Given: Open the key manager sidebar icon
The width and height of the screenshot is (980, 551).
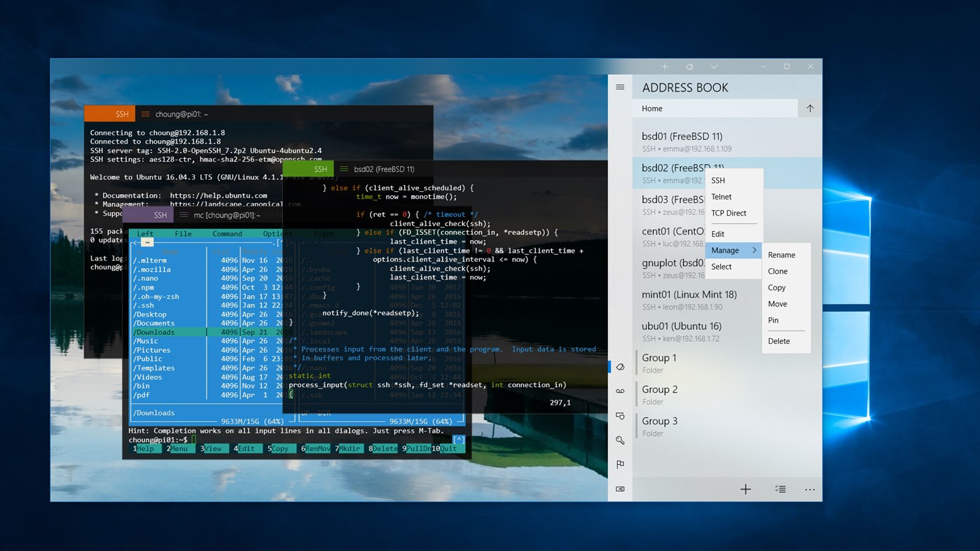Looking at the screenshot, I should pyautogui.click(x=620, y=440).
